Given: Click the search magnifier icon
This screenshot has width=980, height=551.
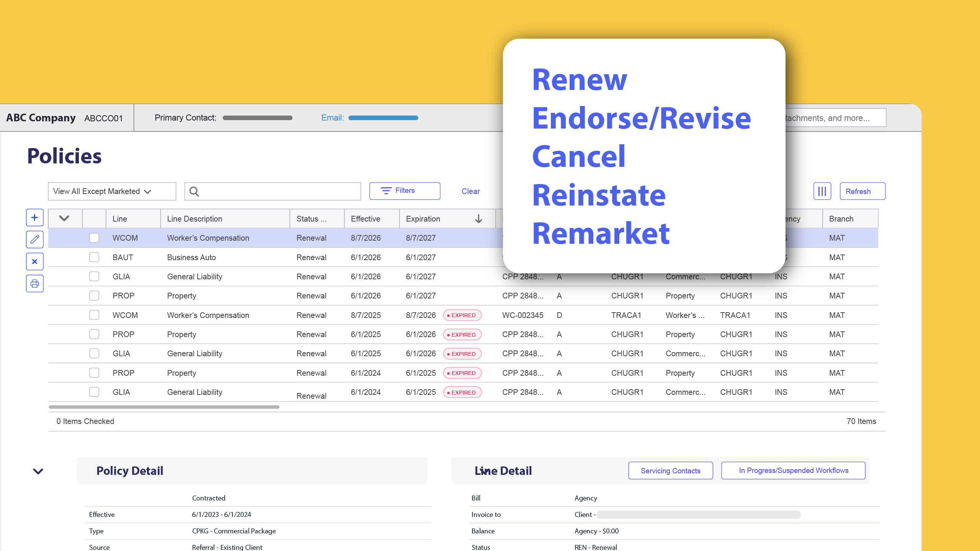Looking at the screenshot, I should 194,191.
